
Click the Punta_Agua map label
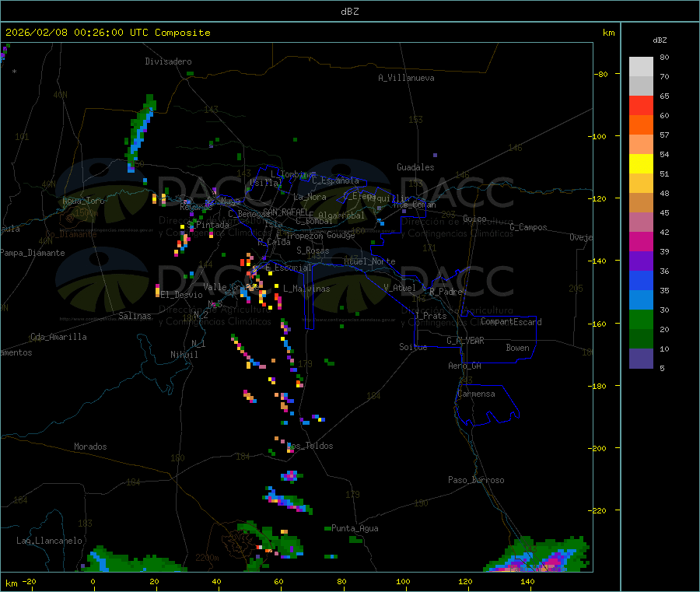pyautogui.click(x=355, y=528)
